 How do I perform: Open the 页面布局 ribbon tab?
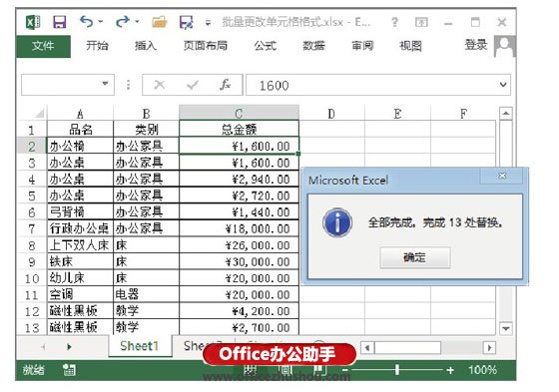(206, 46)
